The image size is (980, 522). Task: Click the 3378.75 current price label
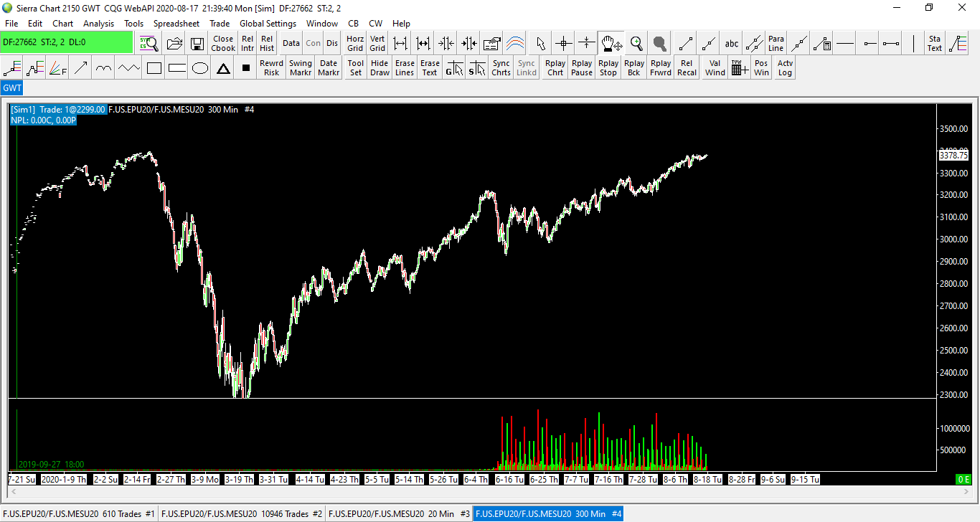click(x=953, y=155)
